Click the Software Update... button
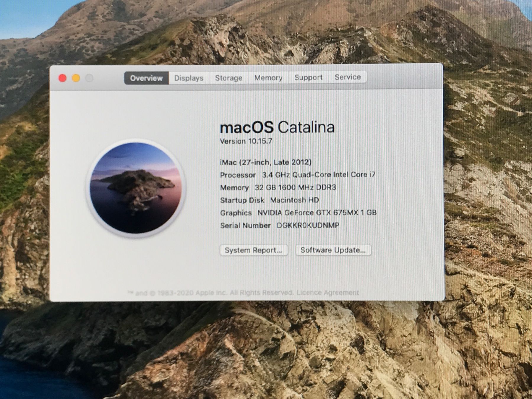The width and height of the screenshot is (532, 399). tap(333, 250)
